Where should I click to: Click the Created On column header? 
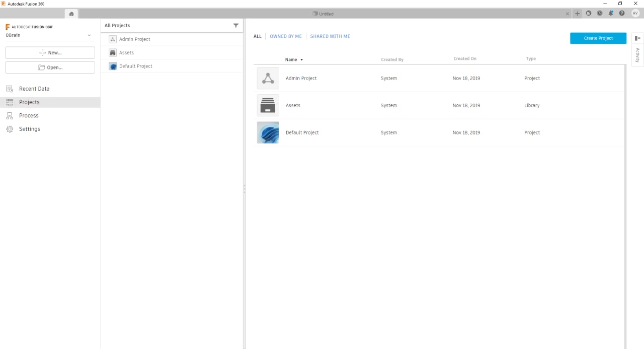pyautogui.click(x=465, y=59)
